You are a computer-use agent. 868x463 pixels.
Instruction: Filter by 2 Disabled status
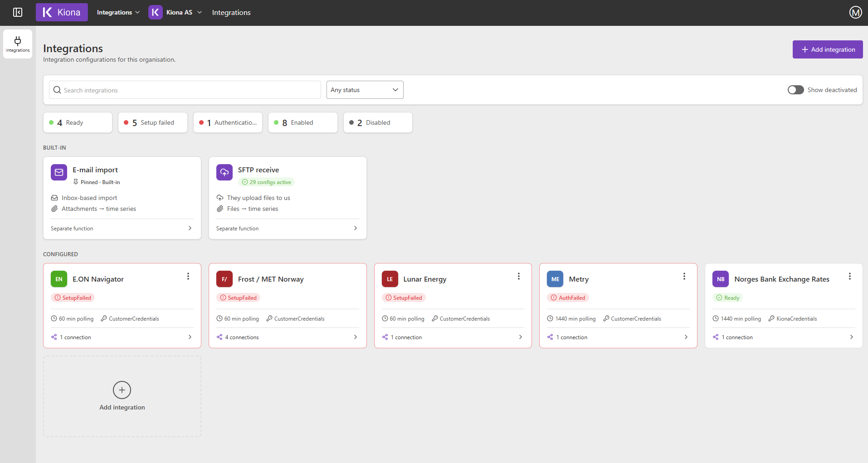378,122
